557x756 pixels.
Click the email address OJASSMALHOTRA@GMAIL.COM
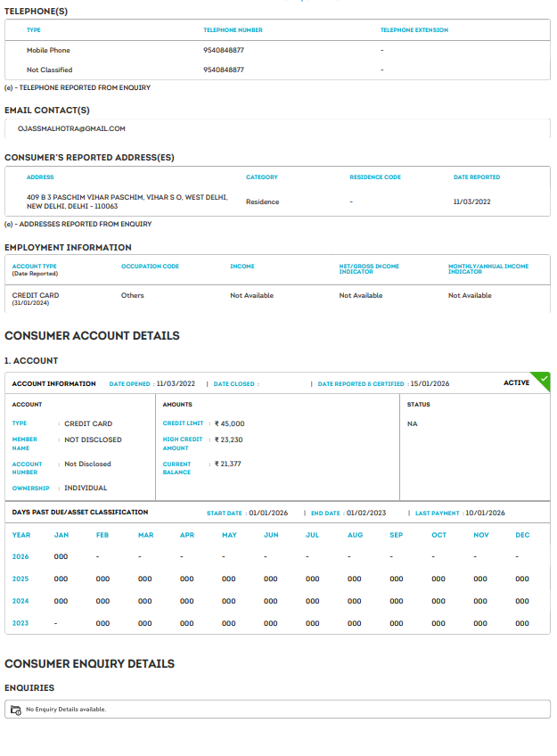click(71, 128)
